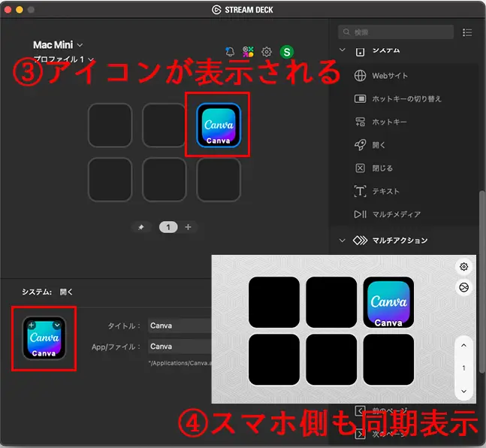Click the green S account icon

(x=287, y=52)
